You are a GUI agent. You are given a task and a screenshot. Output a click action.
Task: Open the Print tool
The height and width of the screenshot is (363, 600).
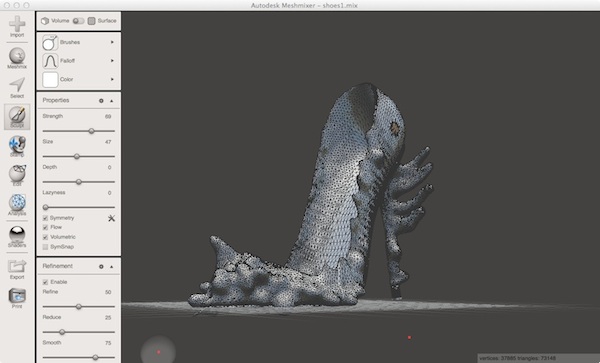[17, 295]
